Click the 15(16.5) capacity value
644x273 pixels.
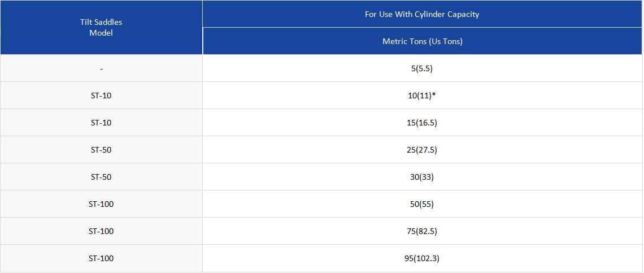tap(422, 123)
